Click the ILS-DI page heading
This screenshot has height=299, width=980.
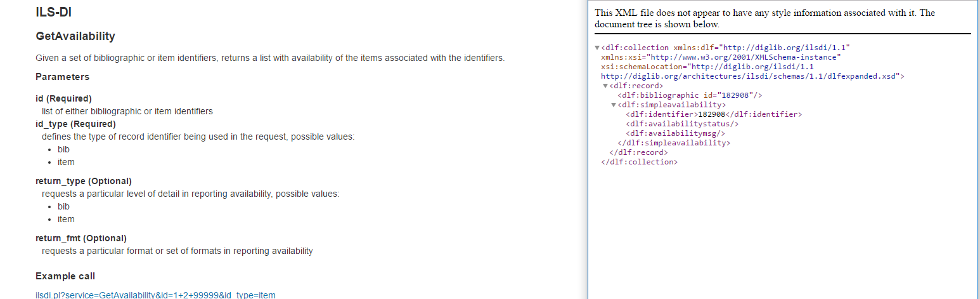[58, 11]
